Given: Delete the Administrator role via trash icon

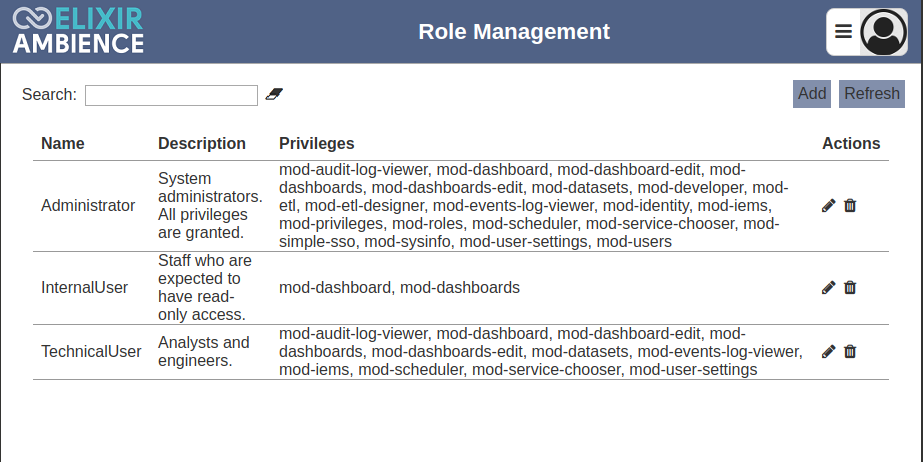Looking at the screenshot, I should pyautogui.click(x=850, y=205).
